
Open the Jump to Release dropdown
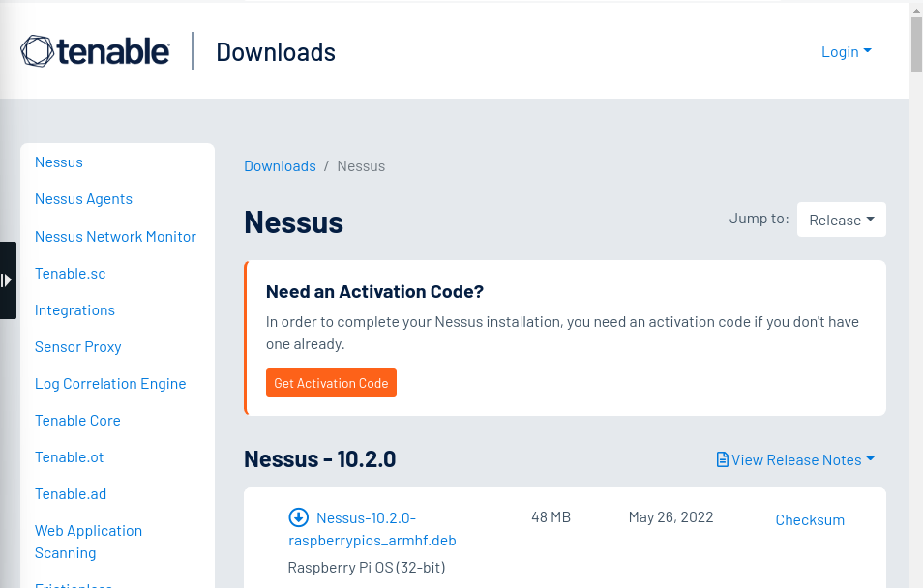[841, 220]
